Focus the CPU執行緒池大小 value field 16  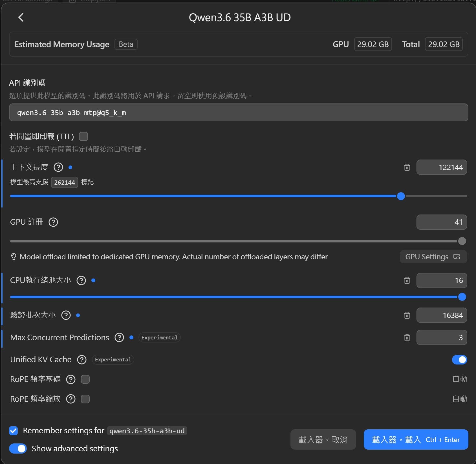tap(442, 280)
